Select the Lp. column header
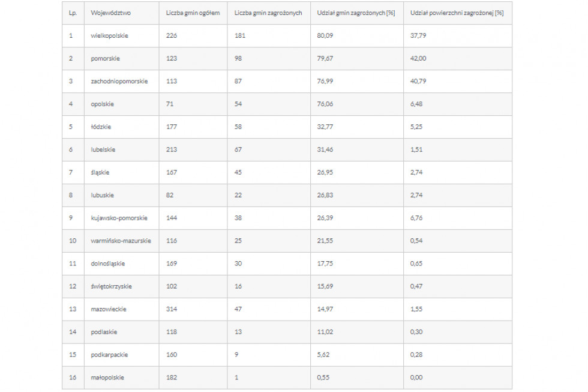The height and width of the screenshot is (392, 588). [x=73, y=13]
